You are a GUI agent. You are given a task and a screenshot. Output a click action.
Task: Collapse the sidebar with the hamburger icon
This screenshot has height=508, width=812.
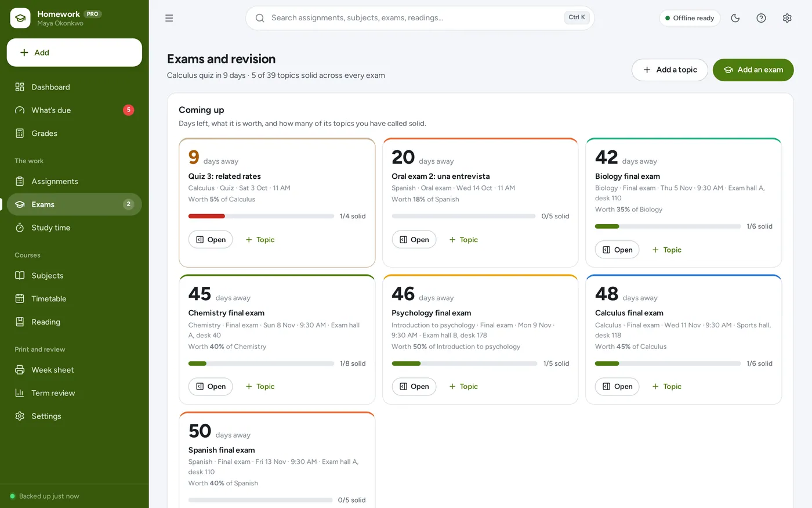pos(169,18)
